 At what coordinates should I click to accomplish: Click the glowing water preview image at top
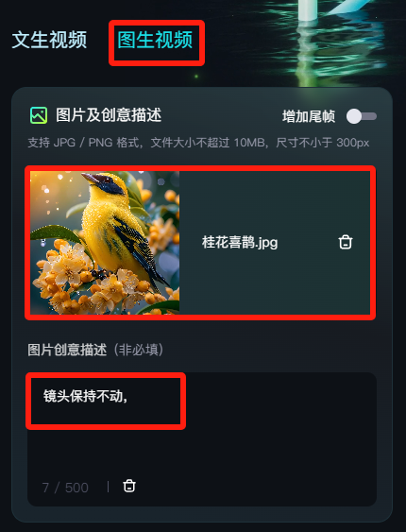pyautogui.click(x=326, y=41)
